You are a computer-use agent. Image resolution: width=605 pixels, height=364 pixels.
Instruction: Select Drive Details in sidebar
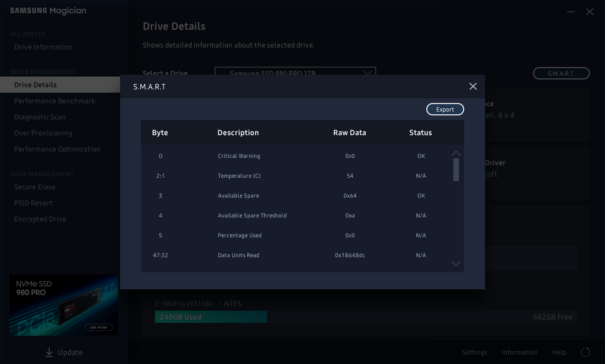tap(60, 85)
